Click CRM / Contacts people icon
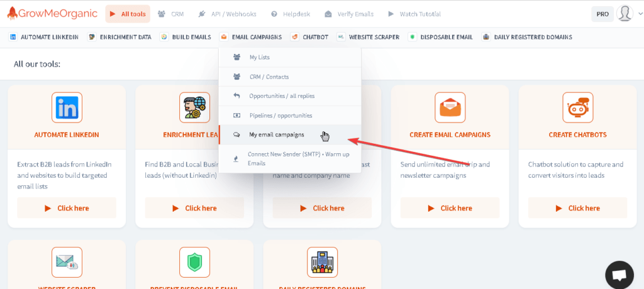644x289 pixels. point(236,77)
